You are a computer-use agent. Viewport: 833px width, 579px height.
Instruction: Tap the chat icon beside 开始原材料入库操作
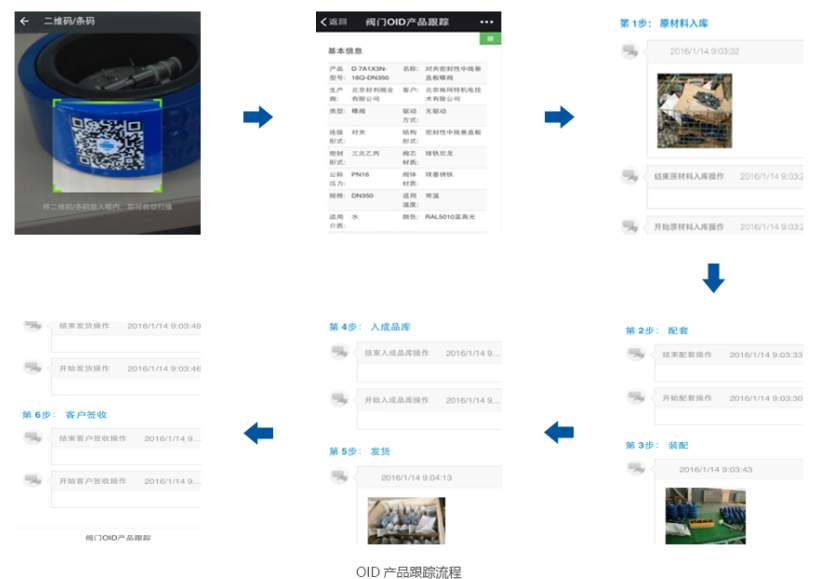point(630,226)
